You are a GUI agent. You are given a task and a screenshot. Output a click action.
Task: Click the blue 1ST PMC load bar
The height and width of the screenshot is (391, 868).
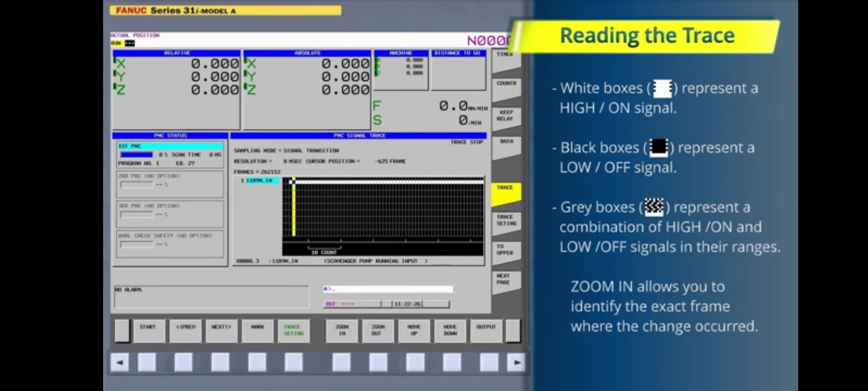(x=137, y=155)
